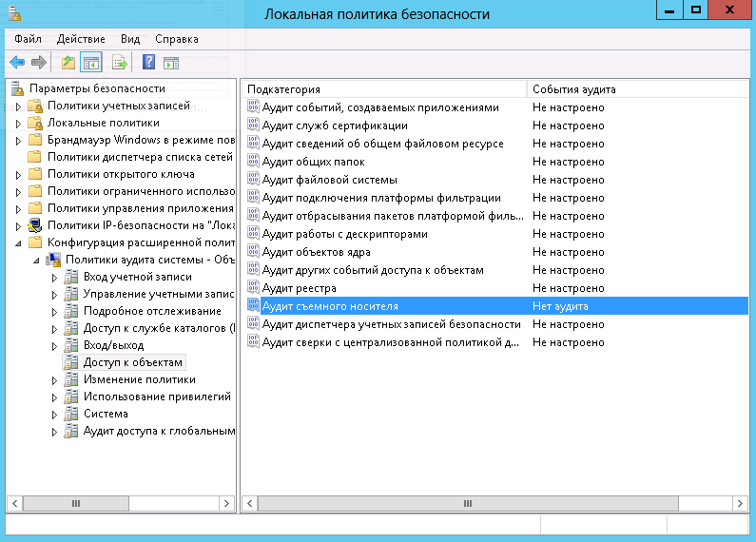Collapse 'Конфигурация расширенной политики' node
Screen dimensions: 756x542
(x=18, y=243)
